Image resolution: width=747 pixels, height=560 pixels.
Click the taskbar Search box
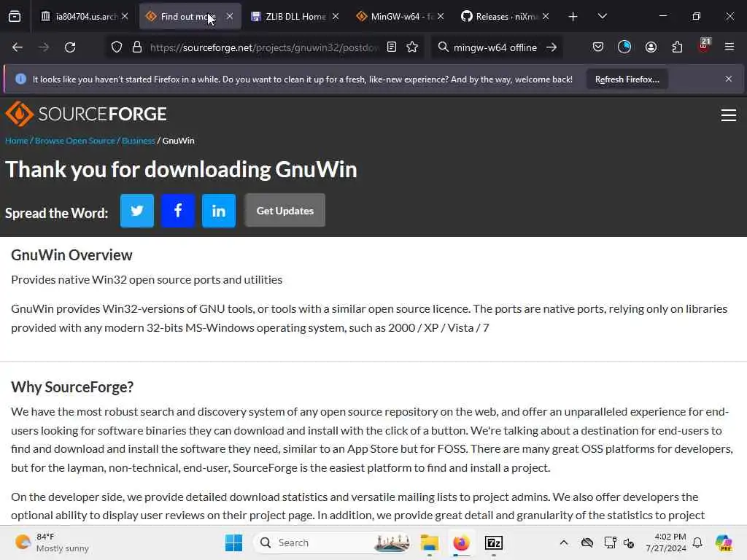(331, 542)
